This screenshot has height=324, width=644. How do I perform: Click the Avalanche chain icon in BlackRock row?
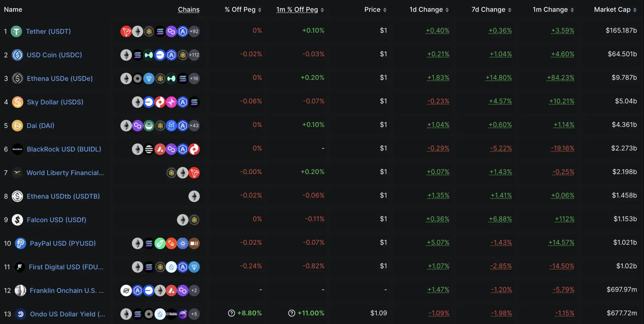(x=160, y=149)
